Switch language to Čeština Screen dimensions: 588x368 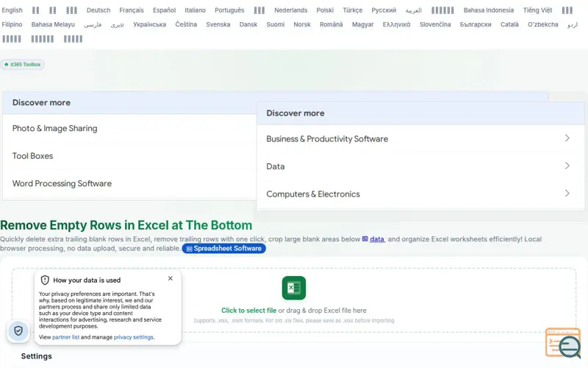(186, 24)
